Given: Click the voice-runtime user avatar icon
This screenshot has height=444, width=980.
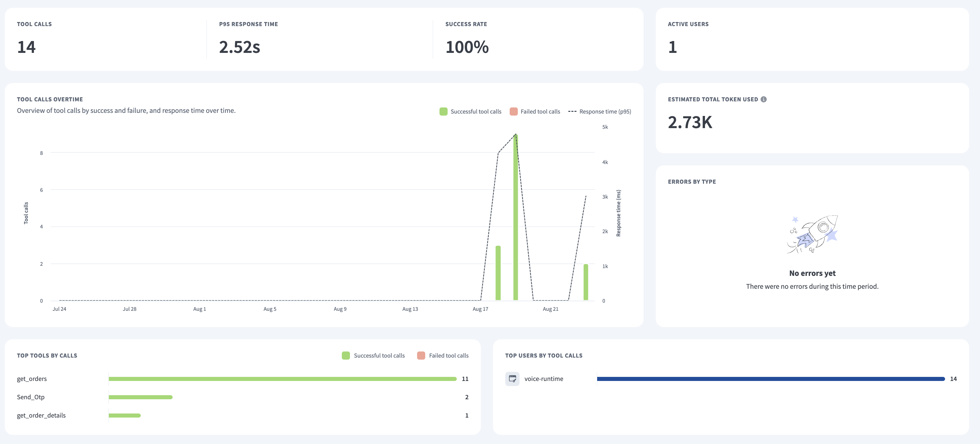Looking at the screenshot, I should pyautogui.click(x=512, y=379).
